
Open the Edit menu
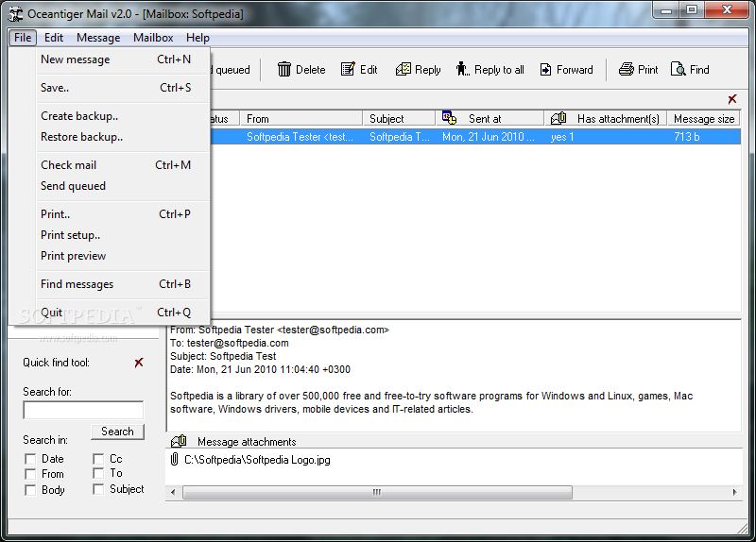pyautogui.click(x=54, y=38)
